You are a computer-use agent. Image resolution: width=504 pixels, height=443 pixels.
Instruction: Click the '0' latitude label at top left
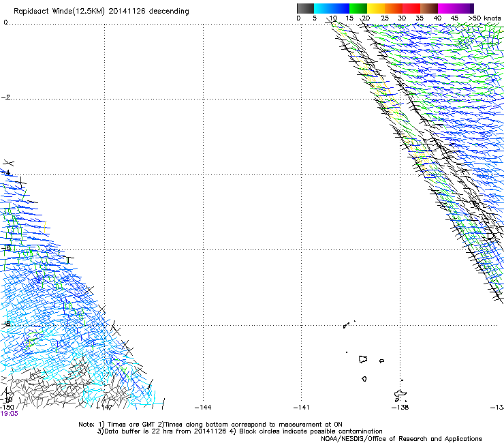5,22
